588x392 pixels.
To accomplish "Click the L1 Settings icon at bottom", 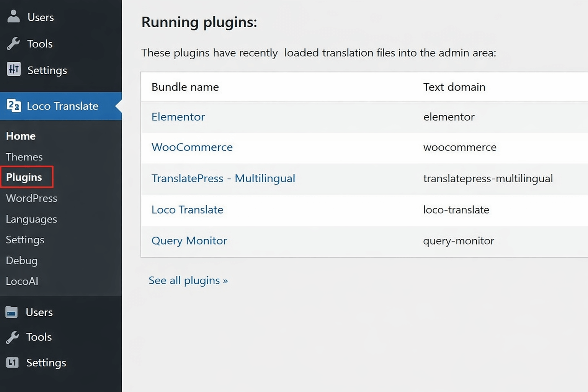I will [x=13, y=362].
